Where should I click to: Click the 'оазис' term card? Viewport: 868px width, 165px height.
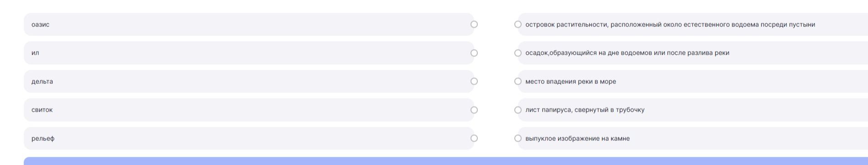[249, 25]
